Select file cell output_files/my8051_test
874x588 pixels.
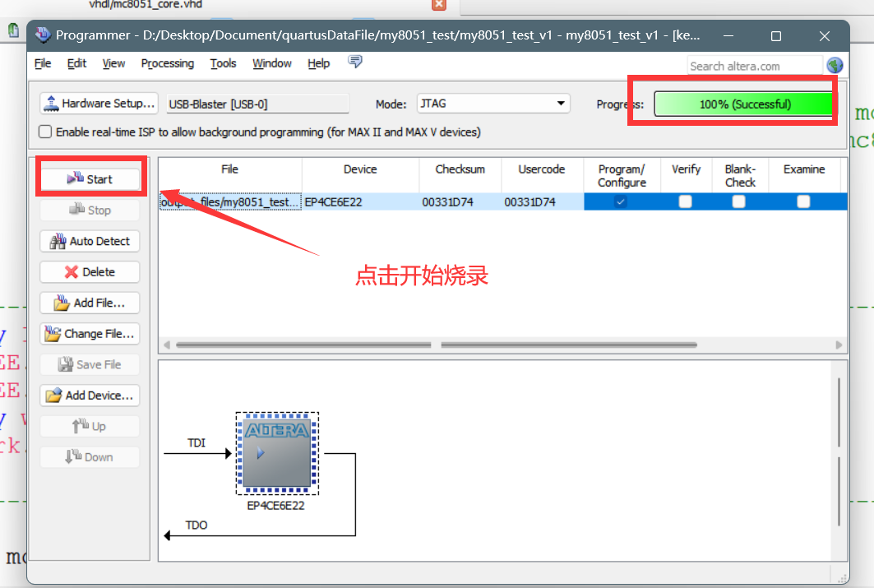point(230,201)
